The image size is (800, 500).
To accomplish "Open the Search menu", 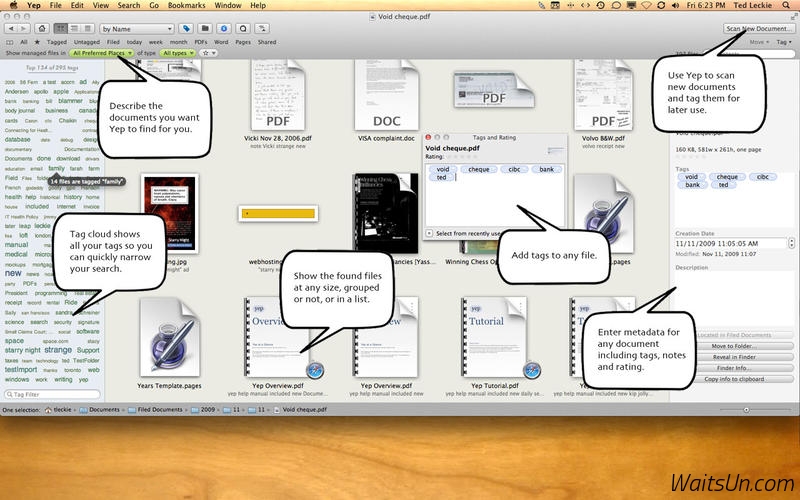I will point(129,5).
